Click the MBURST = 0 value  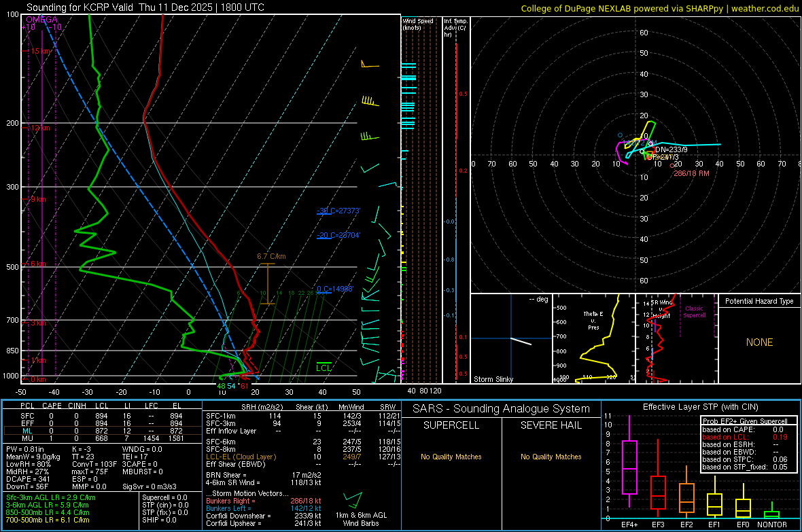click(x=143, y=472)
